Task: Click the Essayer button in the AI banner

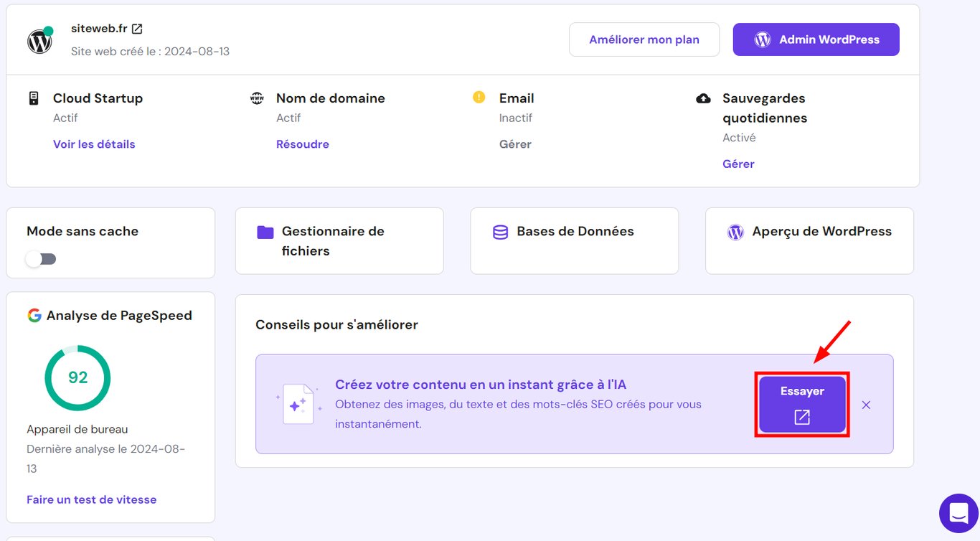Action: (801, 403)
